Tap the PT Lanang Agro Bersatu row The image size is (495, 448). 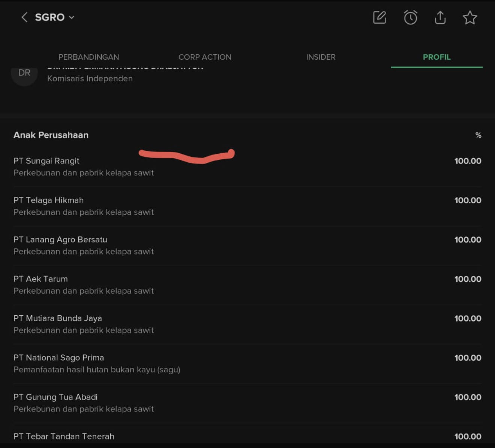coord(60,240)
